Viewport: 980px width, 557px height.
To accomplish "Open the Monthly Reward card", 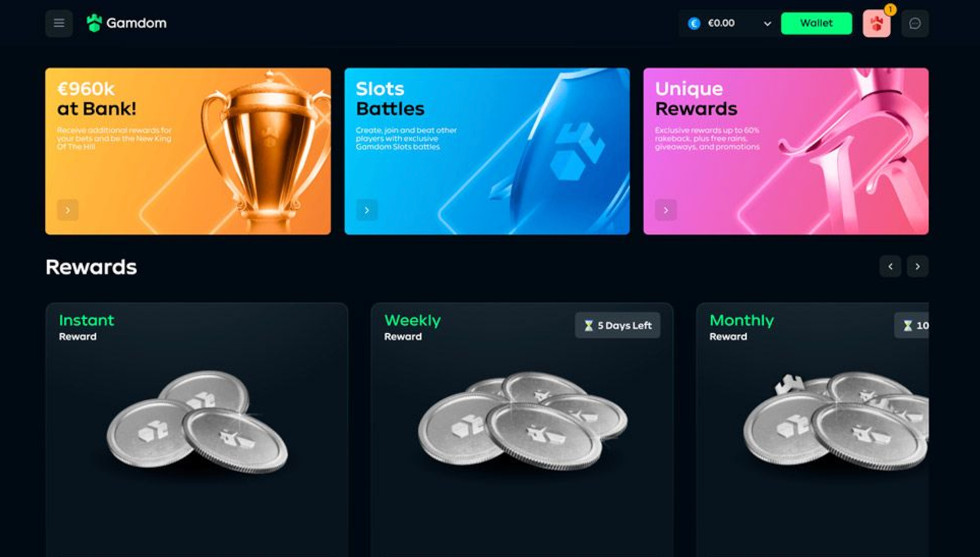I will click(x=812, y=429).
